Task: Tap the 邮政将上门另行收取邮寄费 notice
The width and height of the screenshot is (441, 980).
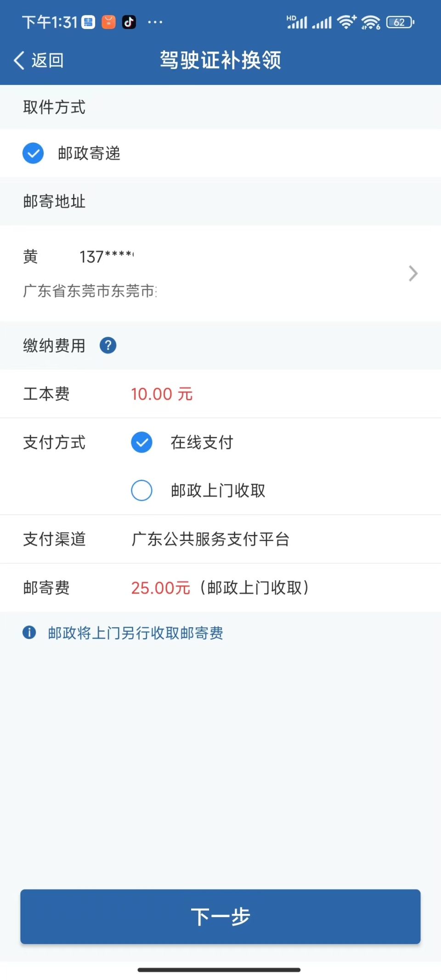Action: [136, 633]
